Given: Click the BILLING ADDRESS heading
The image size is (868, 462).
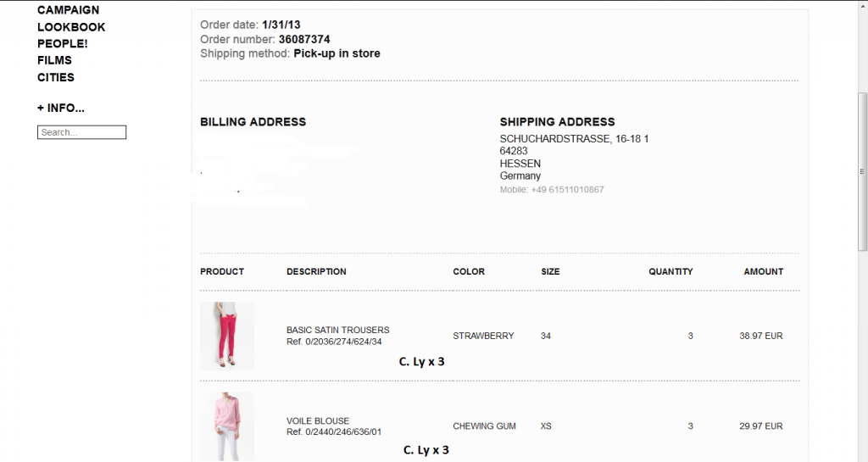Looking at the screenshot, I should [253, 122].
